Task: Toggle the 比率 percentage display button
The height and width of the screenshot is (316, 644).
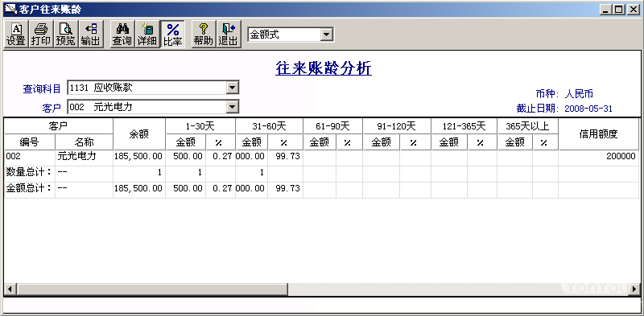Action: 172,35
